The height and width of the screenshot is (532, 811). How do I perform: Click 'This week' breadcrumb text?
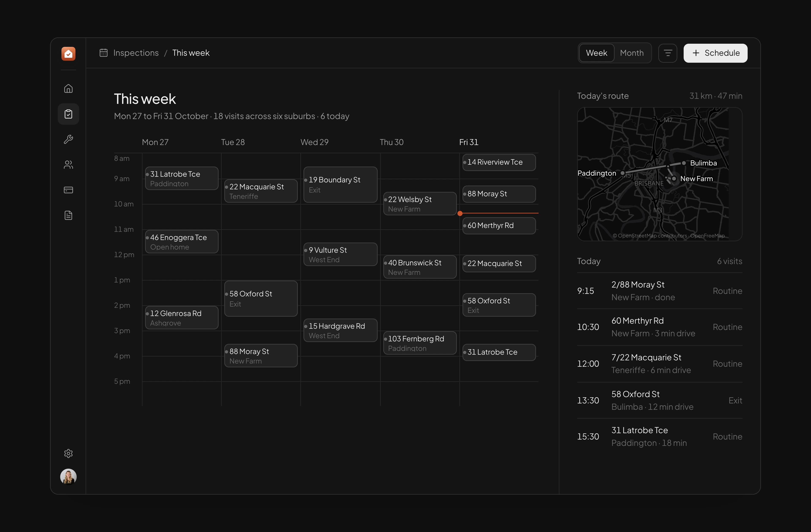pyautogui.click(x=191, y=53)
